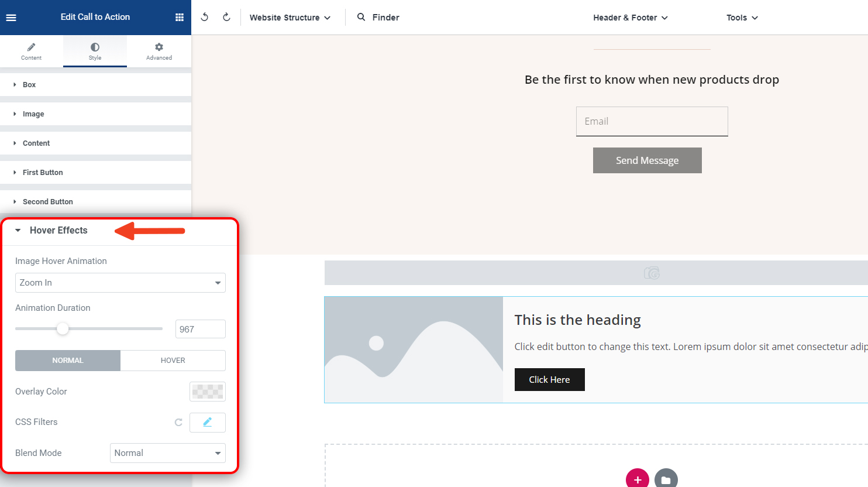Click the Advanced tab gear icon
Viewport: 868px width, 487px height.
(159, 47)
